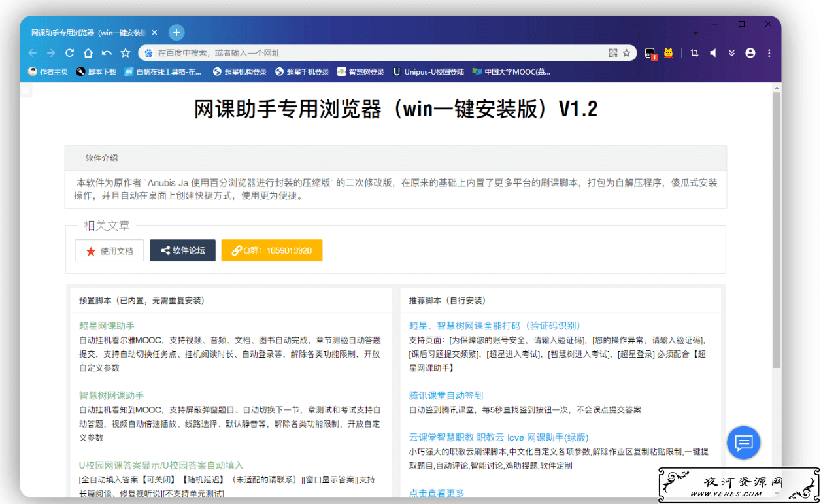Click the Q群：1059013920 button
This screenshot has width=821, height=504.
click(272, 250)
